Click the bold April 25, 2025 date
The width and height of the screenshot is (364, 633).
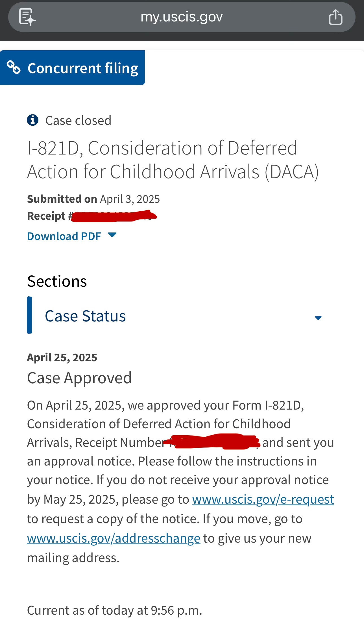(62, 358)
